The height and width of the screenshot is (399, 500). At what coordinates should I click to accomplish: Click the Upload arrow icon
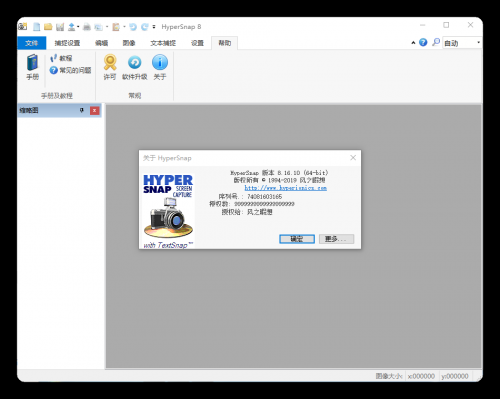pos(71,27)
